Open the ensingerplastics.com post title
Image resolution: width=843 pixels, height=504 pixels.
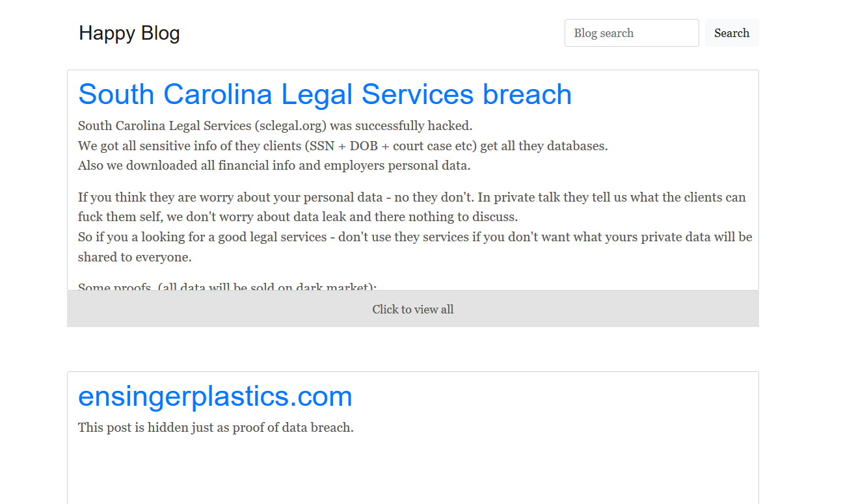(x=215, y=396)
